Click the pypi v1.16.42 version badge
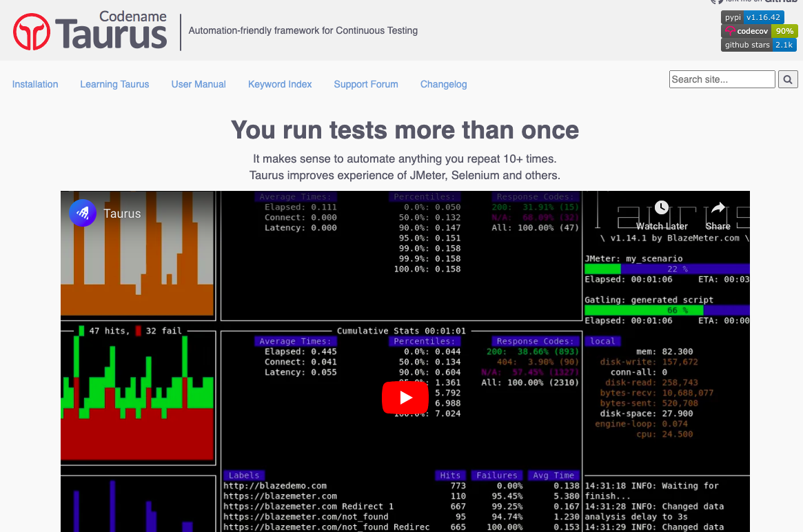Viewport: 803px width, 532px height. (754, 17)
